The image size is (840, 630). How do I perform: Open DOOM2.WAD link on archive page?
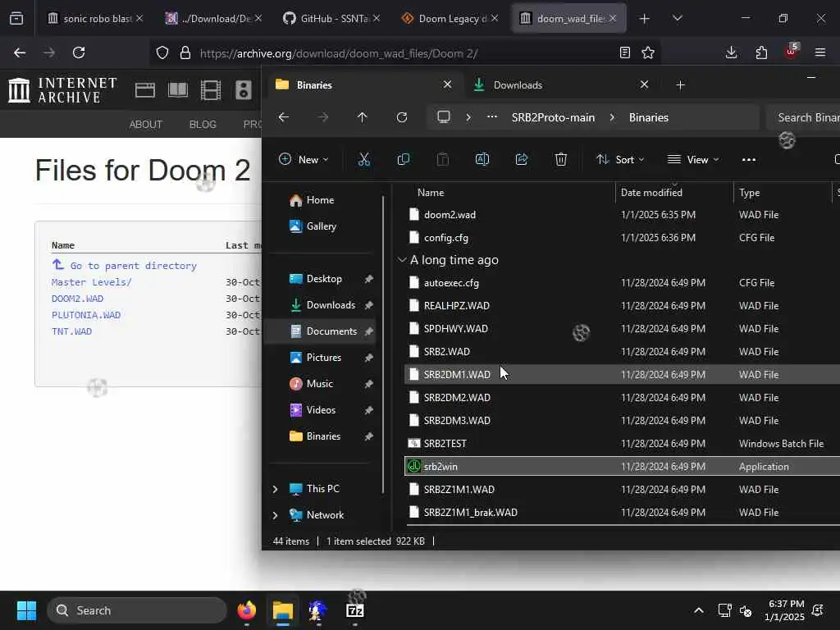tap(78, 299)
